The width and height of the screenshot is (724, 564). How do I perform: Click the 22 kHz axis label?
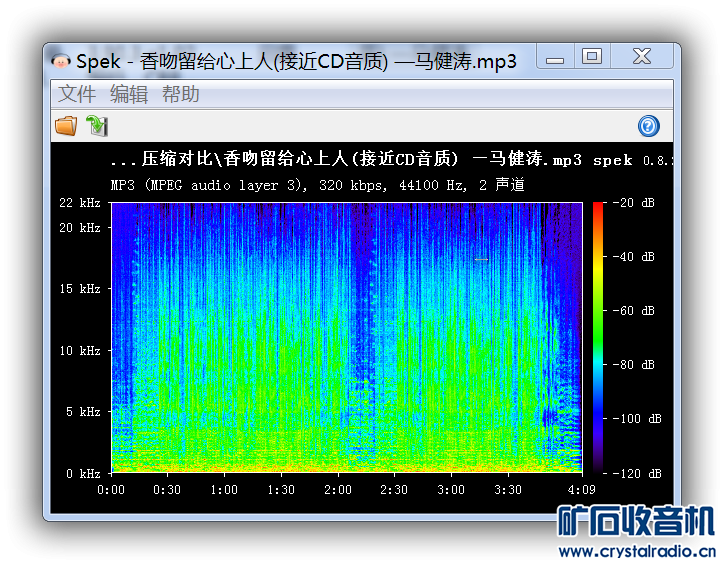coord(80,203)
